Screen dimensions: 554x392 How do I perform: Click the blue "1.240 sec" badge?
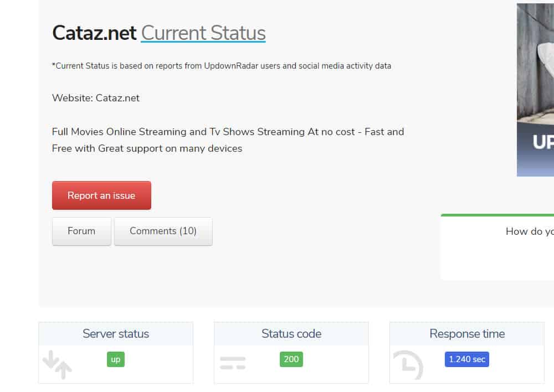(x=466, y=359)
